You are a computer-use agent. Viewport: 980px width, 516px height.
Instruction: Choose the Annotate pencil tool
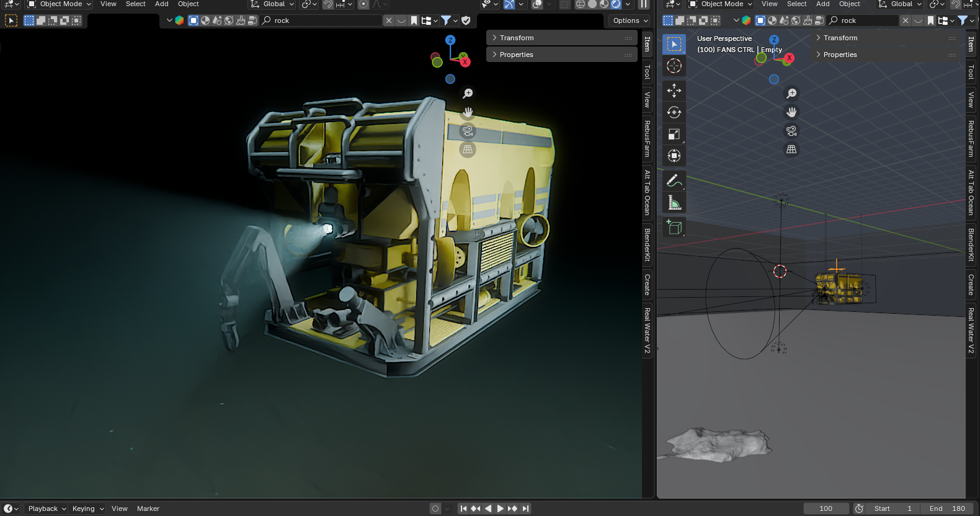(x=674, y=180)
